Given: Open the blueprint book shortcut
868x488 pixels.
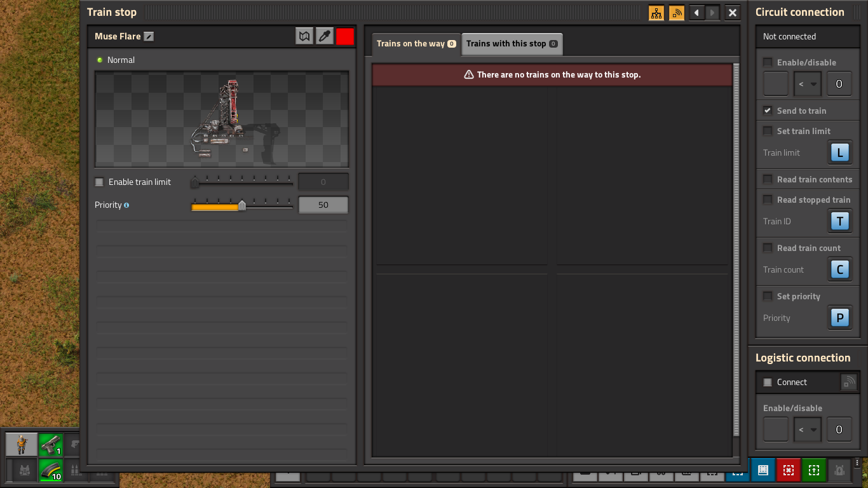Looking at the screenshot, I should [x=763, y=470].
